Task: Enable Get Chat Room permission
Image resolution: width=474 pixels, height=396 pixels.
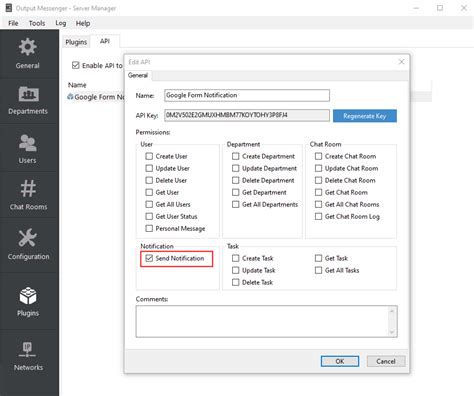Action: click(x=318, y=192)
